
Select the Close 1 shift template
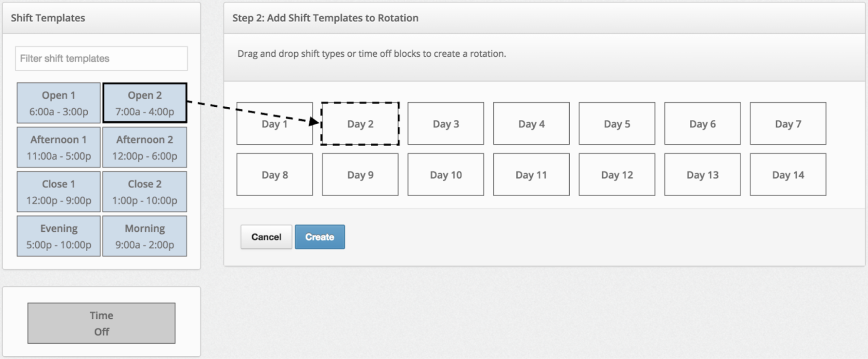58,192
